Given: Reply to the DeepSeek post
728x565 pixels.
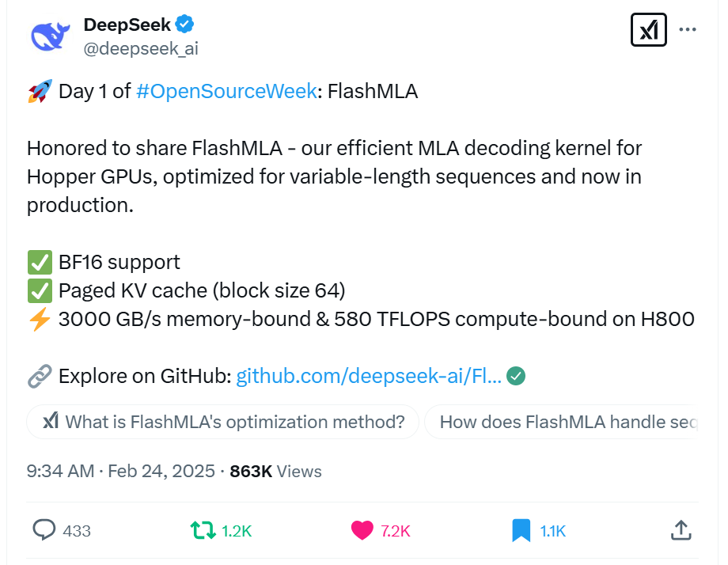Looking at the screenshot, I should pos(47,530).
